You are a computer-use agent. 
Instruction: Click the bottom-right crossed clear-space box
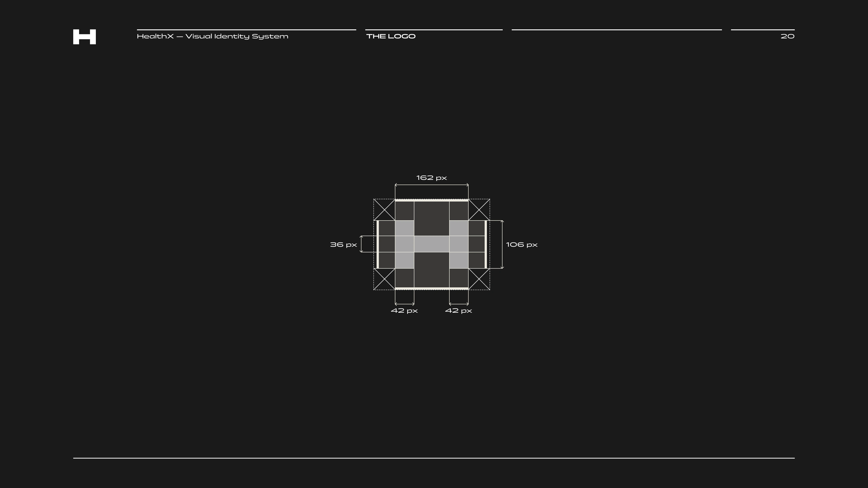pos(479,279)
